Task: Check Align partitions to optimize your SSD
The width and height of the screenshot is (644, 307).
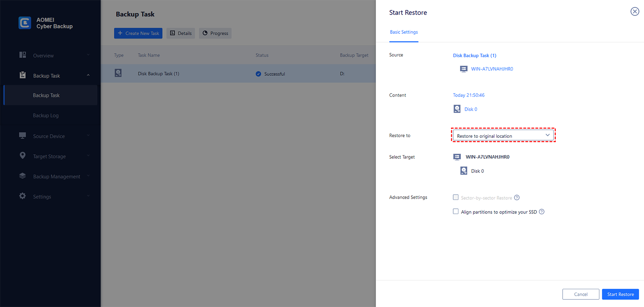Action: tap(456, 212)
